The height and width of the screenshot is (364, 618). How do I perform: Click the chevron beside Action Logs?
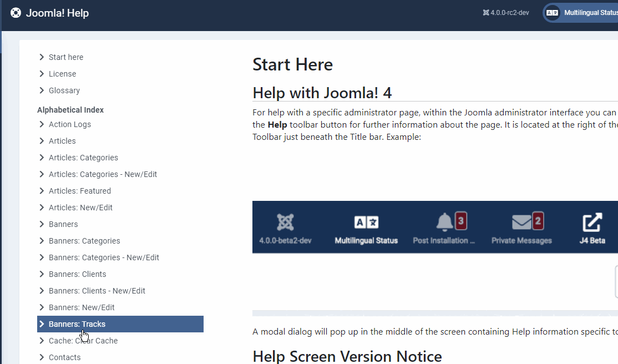click(x=42, y=124)
